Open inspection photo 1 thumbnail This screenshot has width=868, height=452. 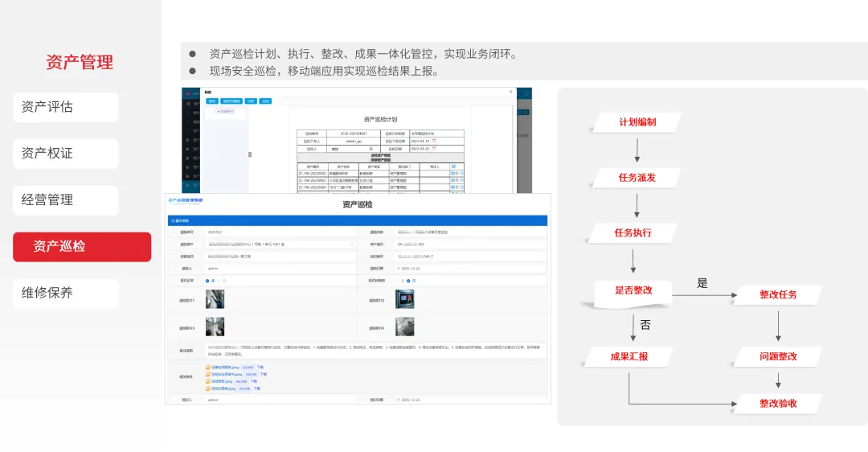pyautogui.click(x=215, y=299)
